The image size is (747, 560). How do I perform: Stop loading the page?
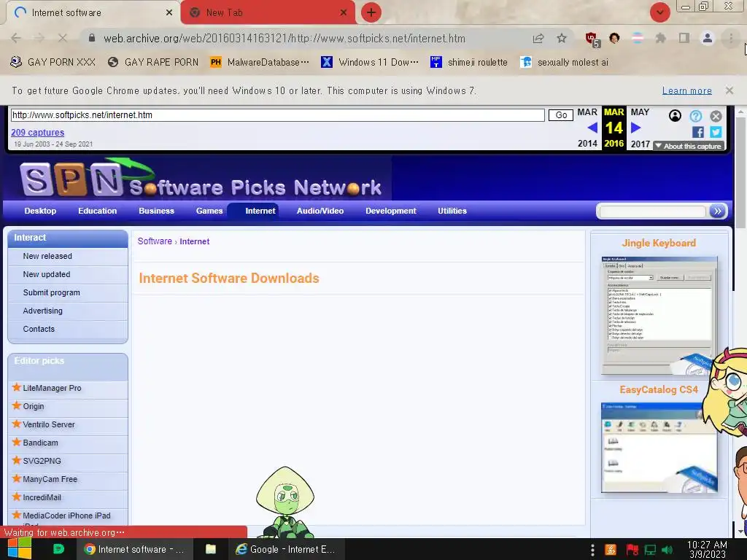tap(63, 38)
